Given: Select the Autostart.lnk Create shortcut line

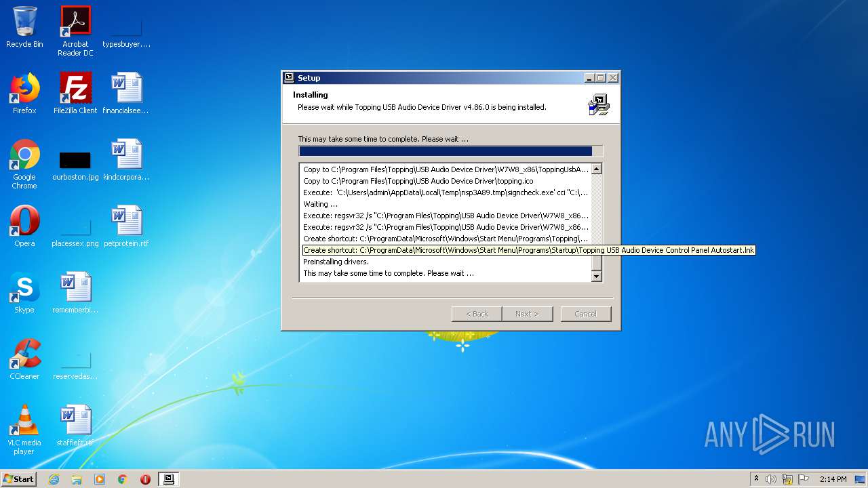Looking at the screenshot, I should point(529,250).
